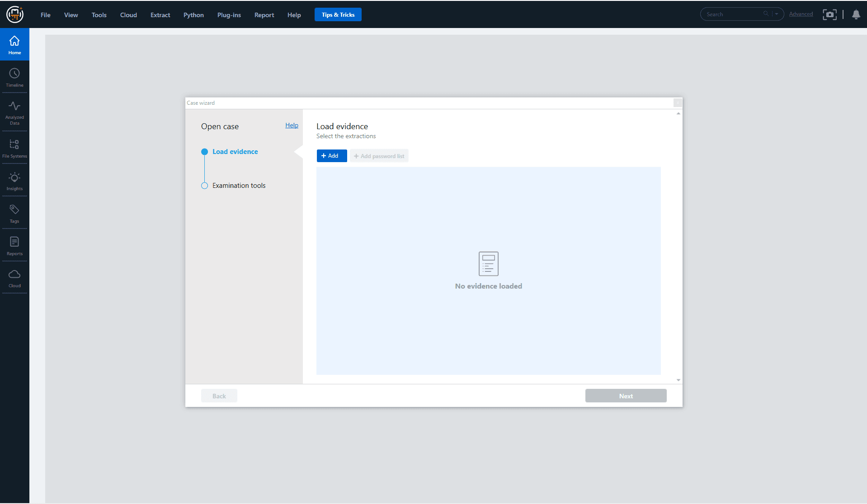Open the Reports section

coord(14,246)
